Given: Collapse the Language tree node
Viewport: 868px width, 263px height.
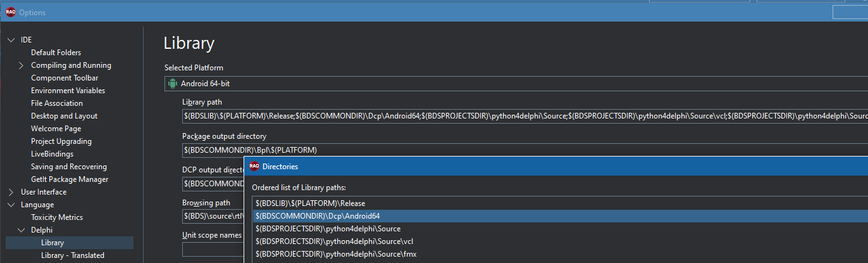Looking at the screenshot, I should coord(11,205).
